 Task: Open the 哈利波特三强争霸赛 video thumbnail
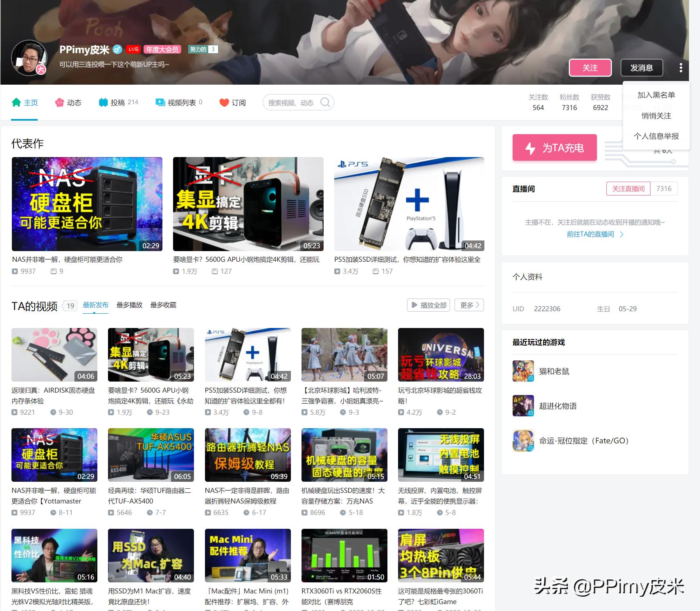(x=344, y=355)
